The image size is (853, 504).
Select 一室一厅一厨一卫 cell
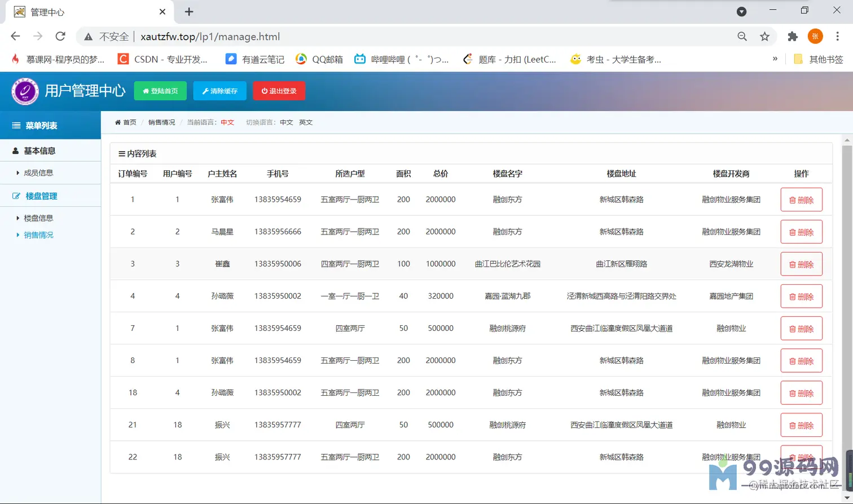point(350,296)
